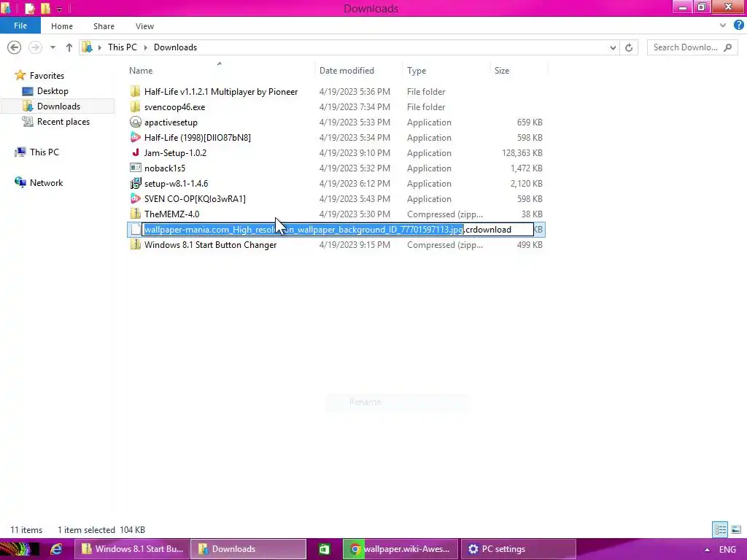This screenshot has height=560, width=747.
Task: Select Favorites in the navigation pane
Action: (x=47, y=76)
